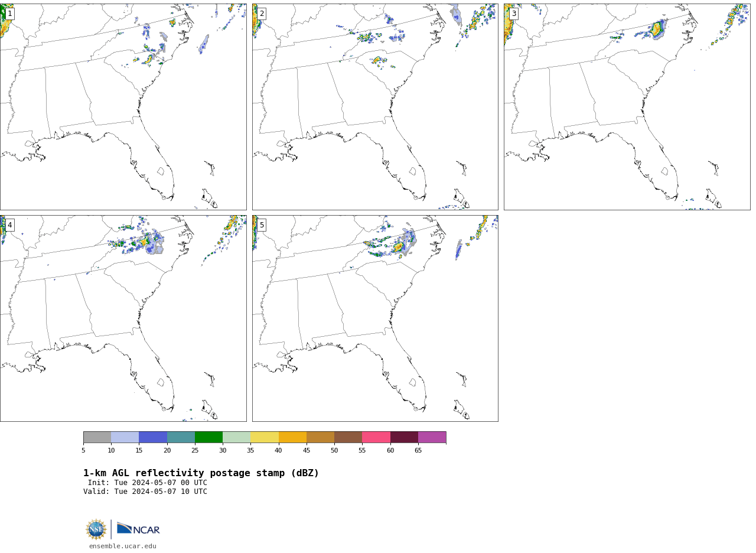Viewport: 756px width, 553px height.
Task: Click the panel number 5 label
Action: 262,225
